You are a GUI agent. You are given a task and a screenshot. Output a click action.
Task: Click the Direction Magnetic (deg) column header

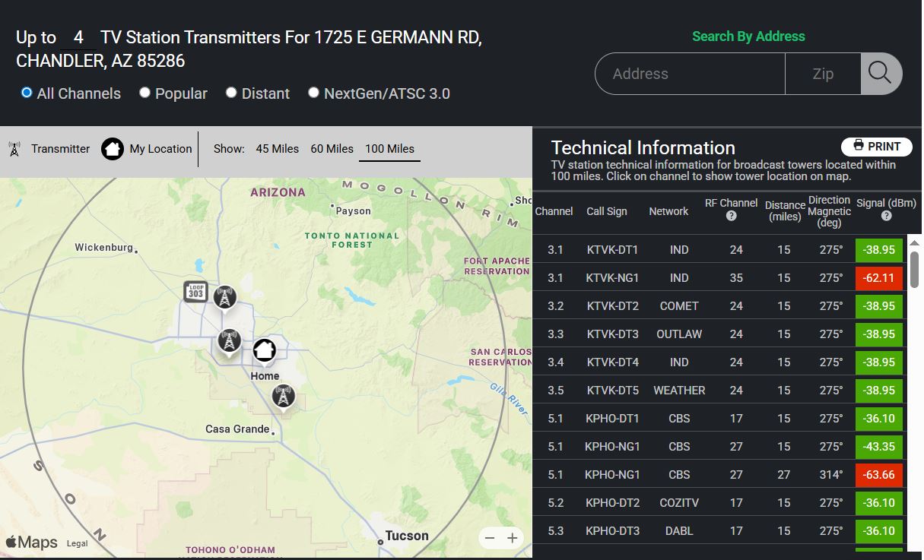[x=829, y=211]
